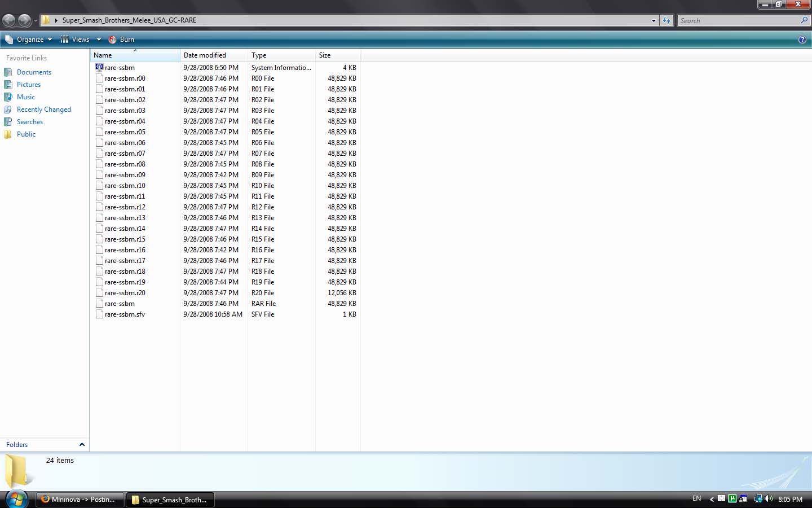
Task: Go back with the Back arrow button
Action: pos(8,21)
